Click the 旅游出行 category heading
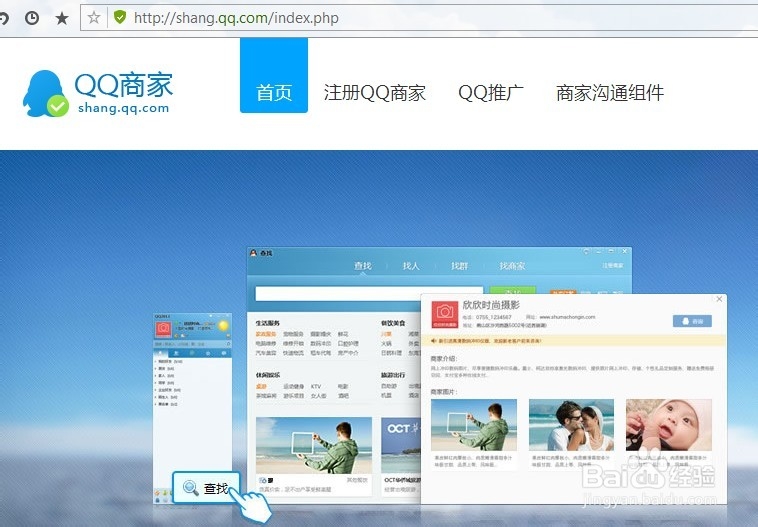 tap(393, 375)
